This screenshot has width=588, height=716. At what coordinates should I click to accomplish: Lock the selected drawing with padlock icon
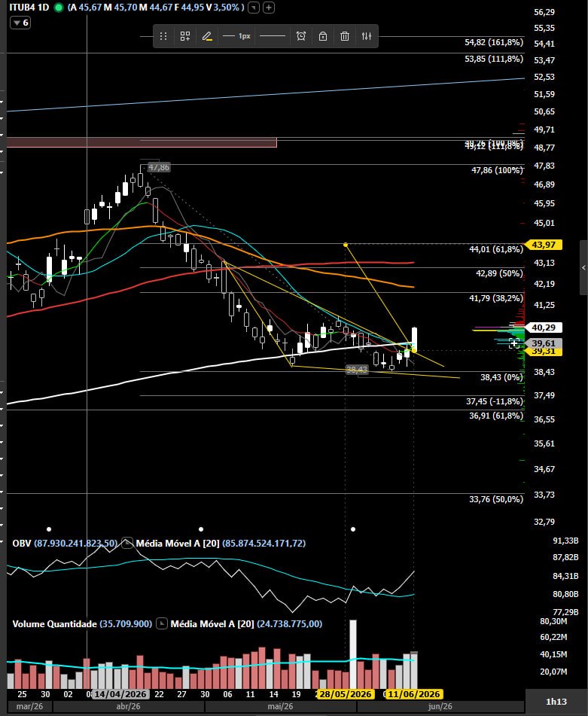[x=323, y=36]
